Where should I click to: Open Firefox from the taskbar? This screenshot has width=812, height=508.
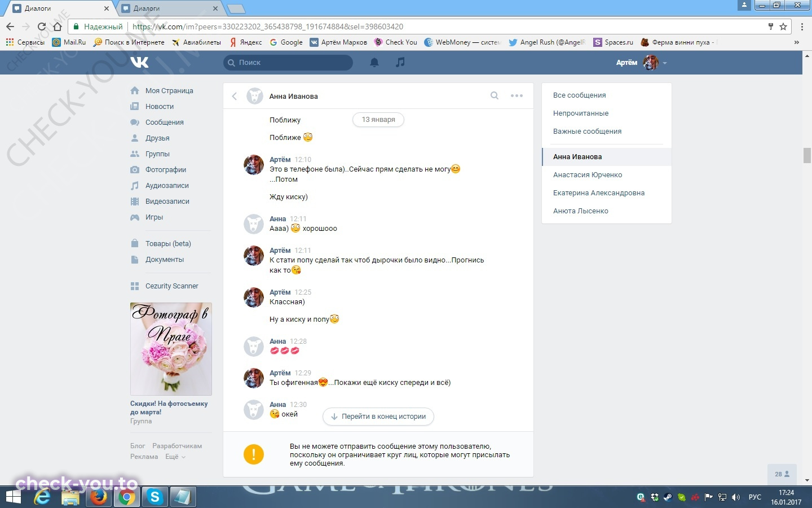(99, 497)
